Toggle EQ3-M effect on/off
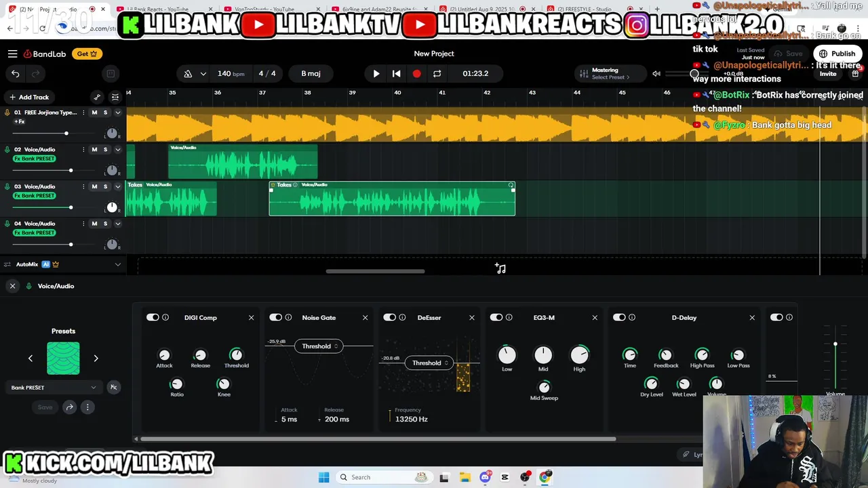This screenshot has width=868, height=488. 496,317
